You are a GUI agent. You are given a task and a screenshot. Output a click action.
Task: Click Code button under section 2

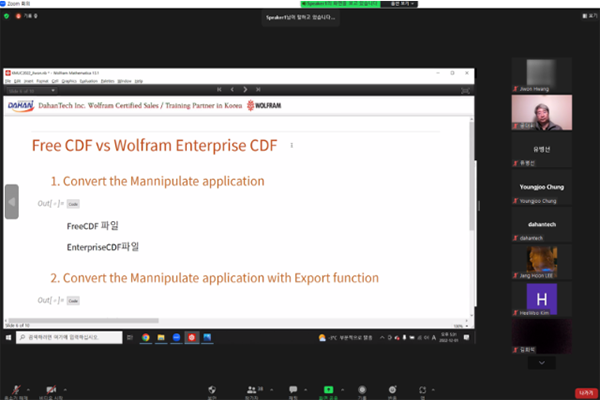coord(73,301)
